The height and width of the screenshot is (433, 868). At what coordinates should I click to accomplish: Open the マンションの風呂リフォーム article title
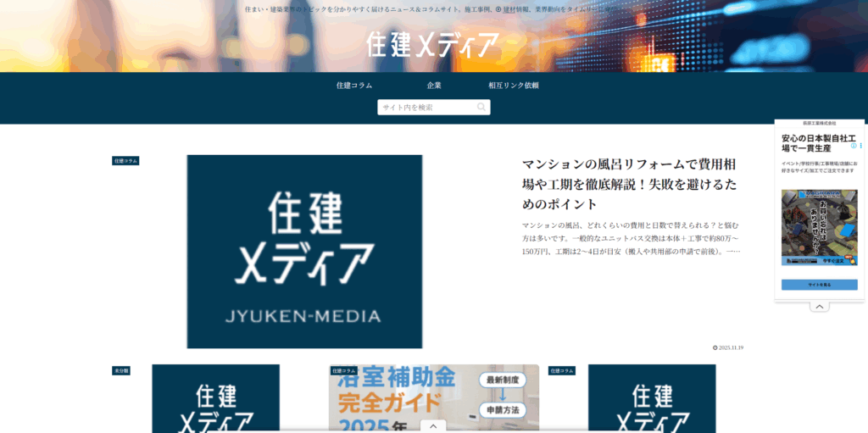631,184
